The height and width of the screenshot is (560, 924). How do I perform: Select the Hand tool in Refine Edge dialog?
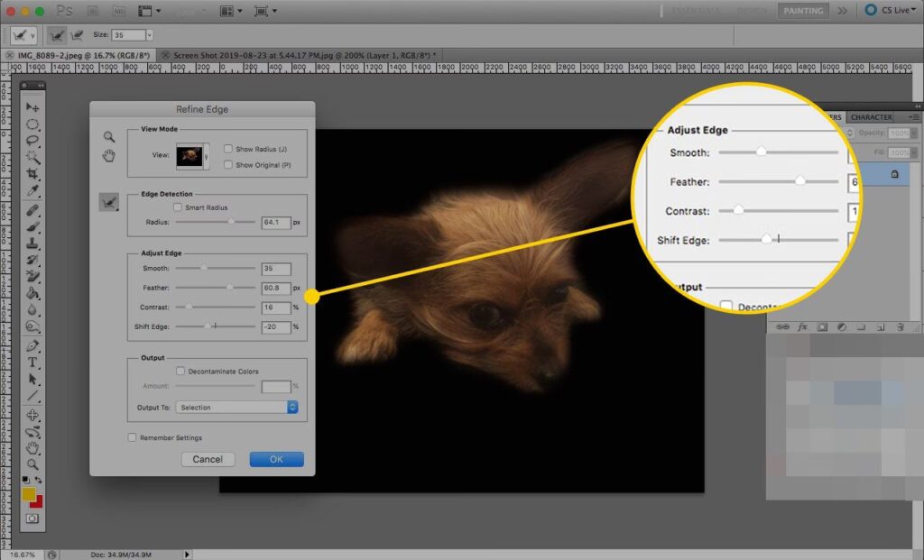(108, 156)
